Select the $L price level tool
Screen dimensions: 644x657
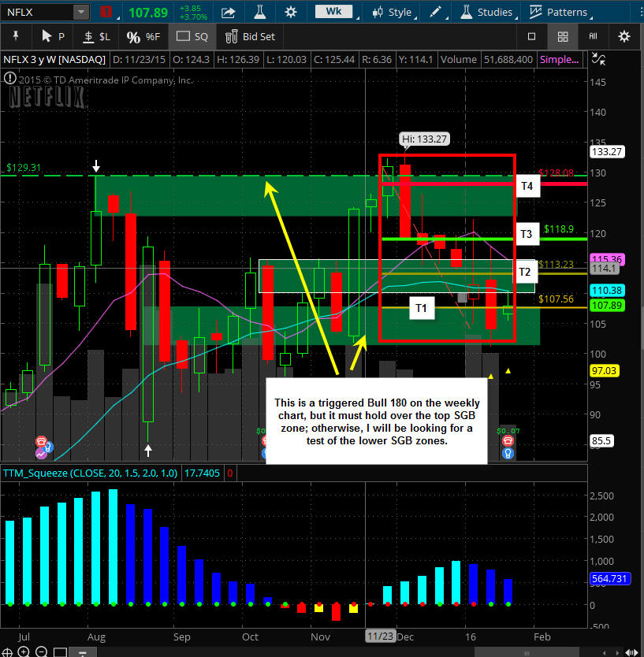tap(96, 37)
